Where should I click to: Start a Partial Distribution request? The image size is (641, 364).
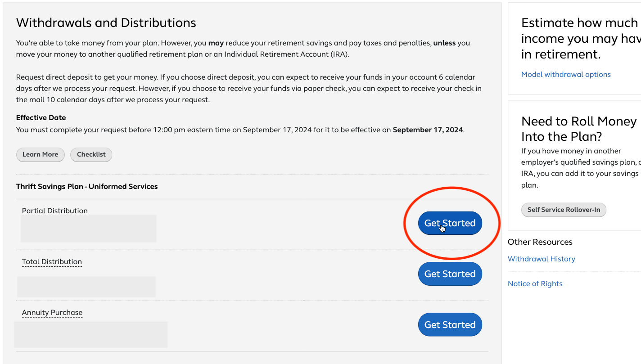[450, 223]
